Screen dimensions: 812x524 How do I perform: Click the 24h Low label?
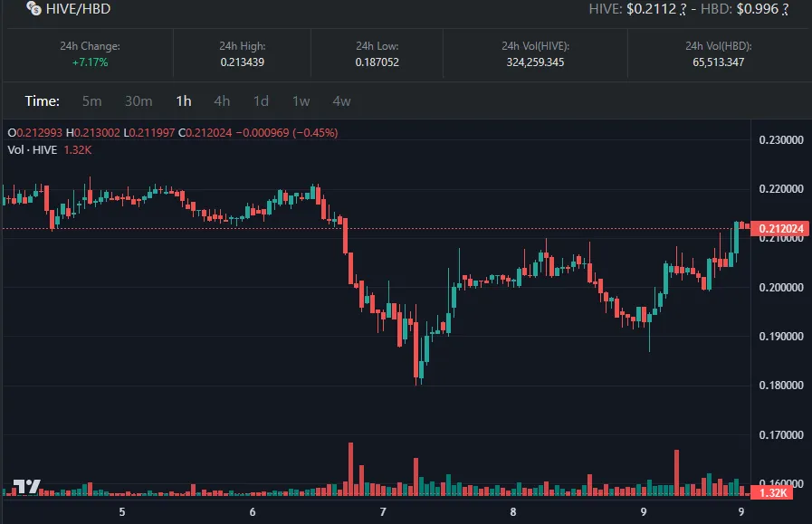tap(377, 46)
